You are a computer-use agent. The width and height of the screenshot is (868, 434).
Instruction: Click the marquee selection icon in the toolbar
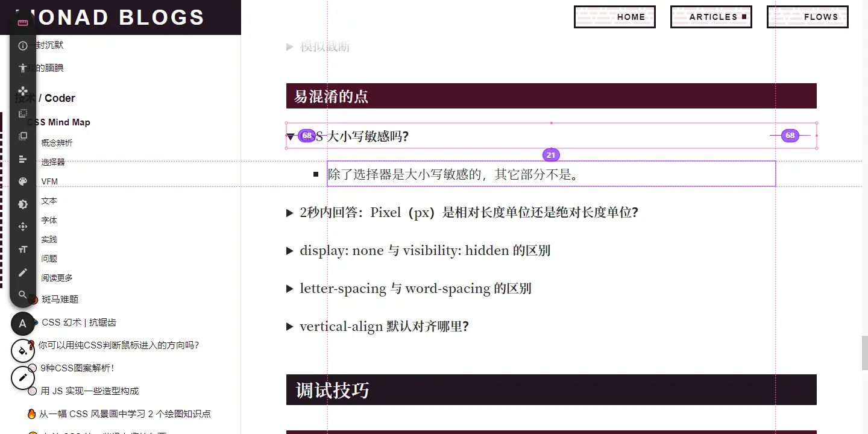point(22,113)
